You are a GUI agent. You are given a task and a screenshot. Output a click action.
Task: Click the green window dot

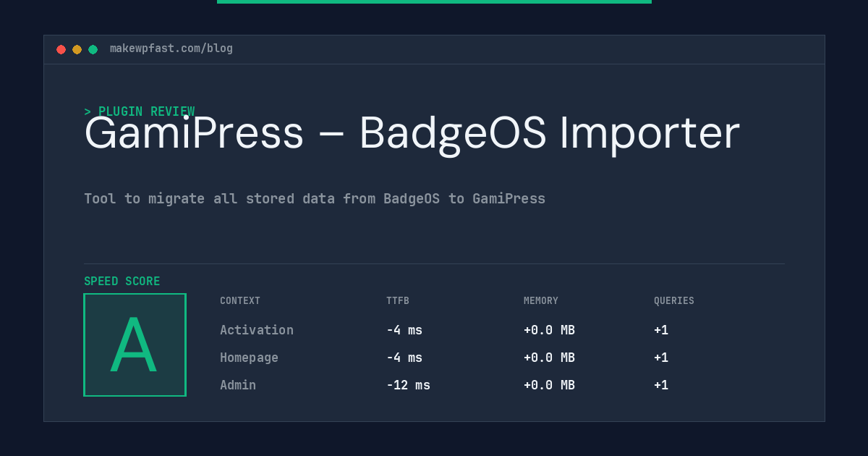click(x=93, y=49)
